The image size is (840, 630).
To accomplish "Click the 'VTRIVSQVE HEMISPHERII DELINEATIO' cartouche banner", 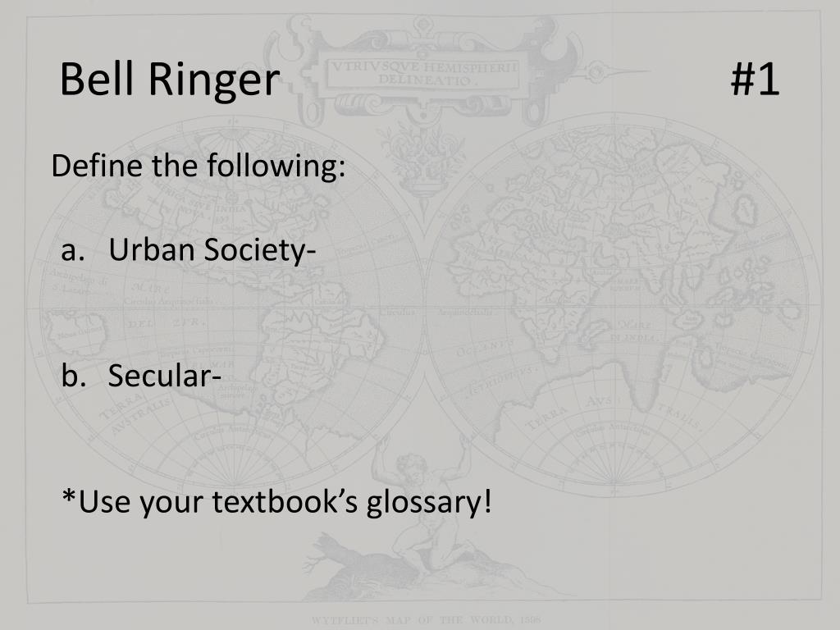I will (423, 74).
